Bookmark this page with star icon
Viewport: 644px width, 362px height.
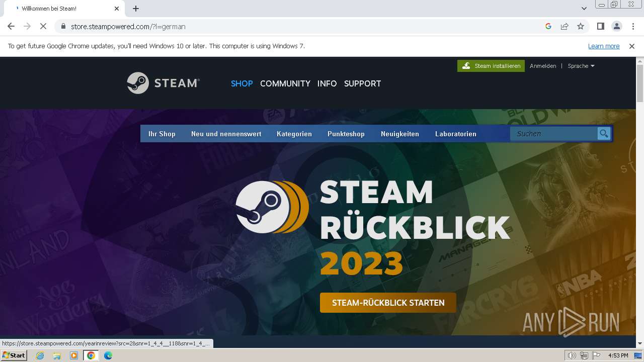(581, 26)
